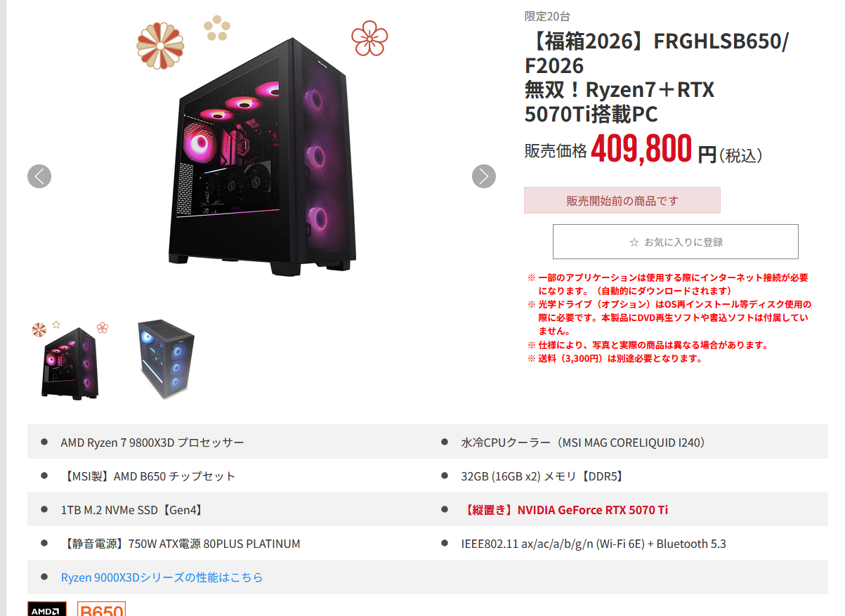Image resolution: width=845 pixels, height=616 pixels.
Task: Advance to next product image with right arrow
Action: tap(484, 176)
